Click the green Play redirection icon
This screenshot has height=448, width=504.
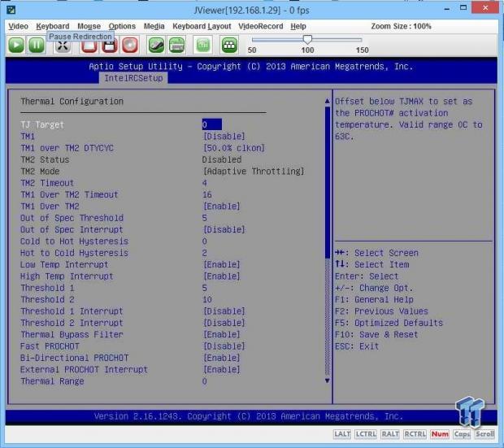tap(16, 45)
